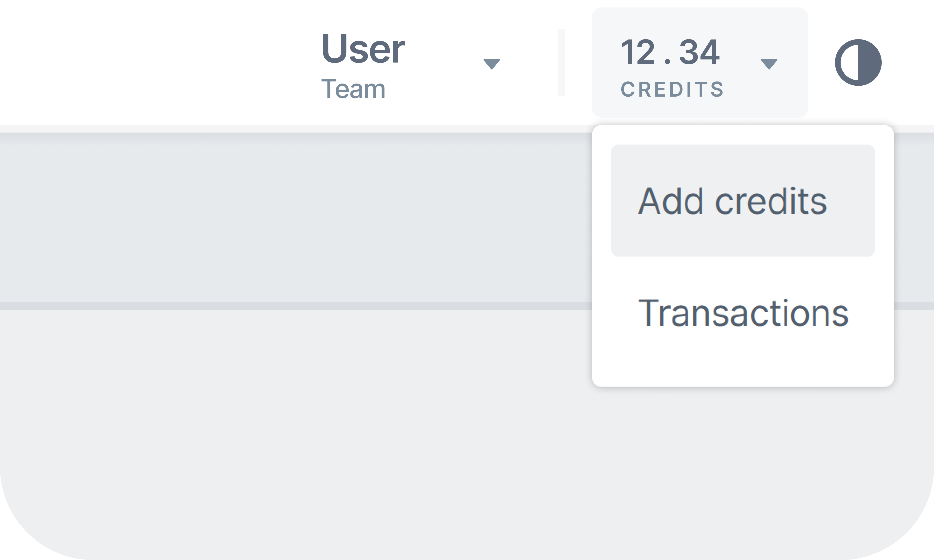934x560 pixels.
Task: Click the small triangle beside User
Action: point(492,64)
